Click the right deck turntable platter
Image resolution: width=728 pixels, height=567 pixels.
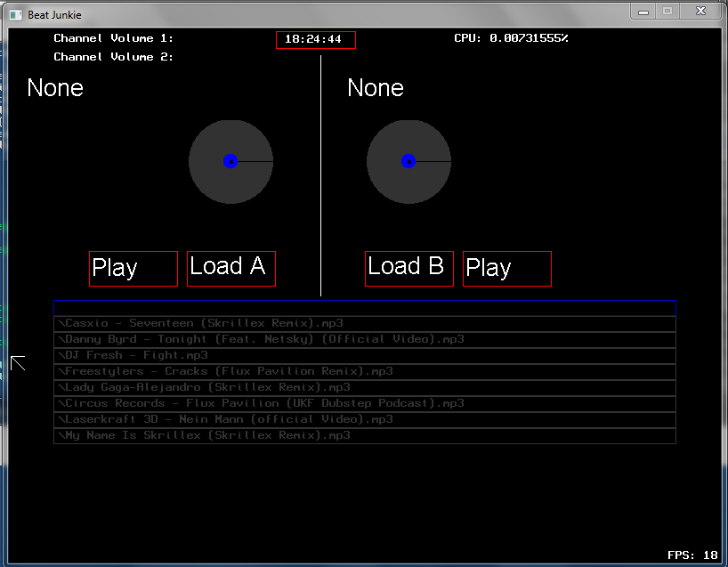tap(408, 161)
